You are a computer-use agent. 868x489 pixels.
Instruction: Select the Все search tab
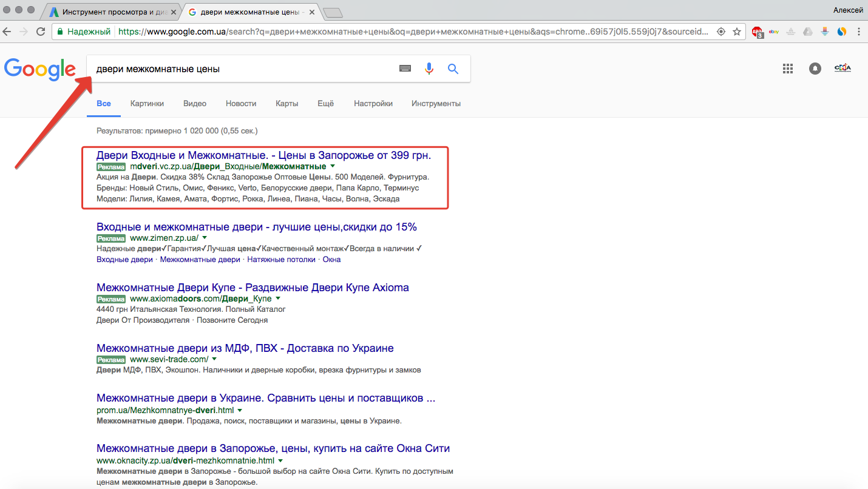pyautogui.click(x=104, y=104)
